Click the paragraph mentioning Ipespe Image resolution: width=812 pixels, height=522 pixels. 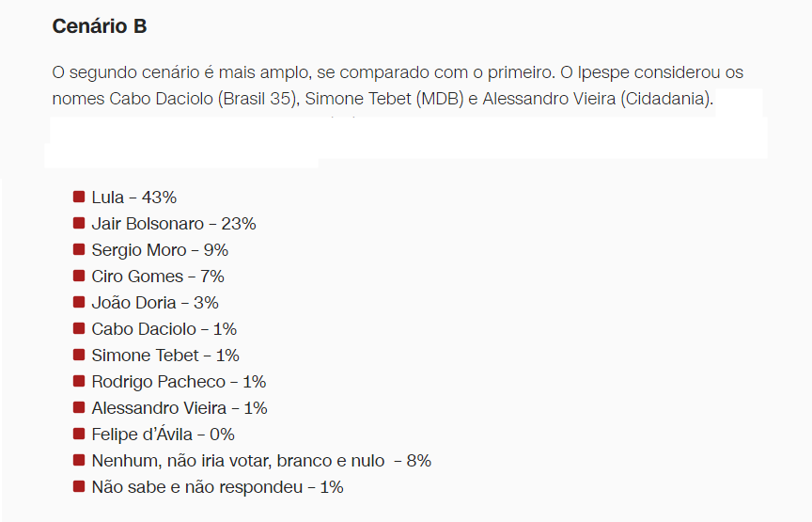[398, 85]
